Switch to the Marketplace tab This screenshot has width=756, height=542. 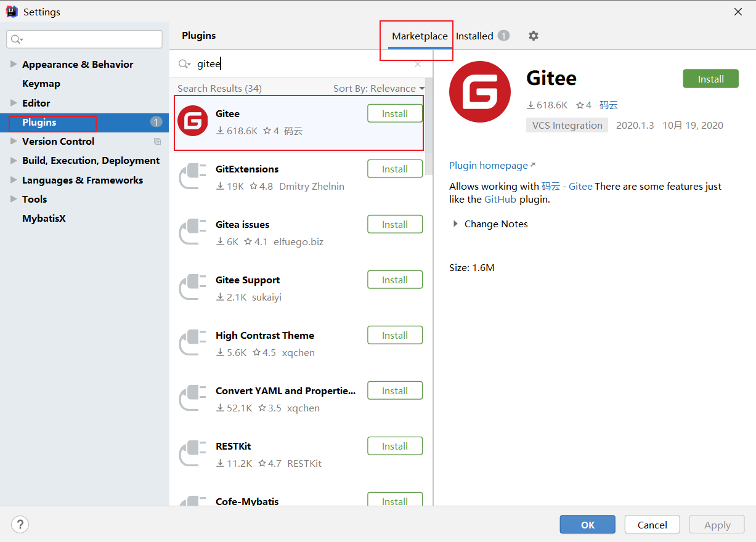(x=420, y=36)
